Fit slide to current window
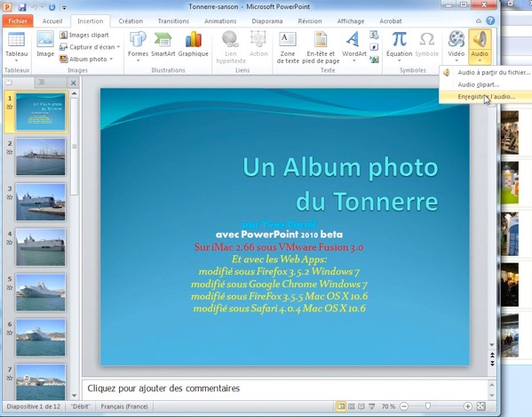 [480, 406]
